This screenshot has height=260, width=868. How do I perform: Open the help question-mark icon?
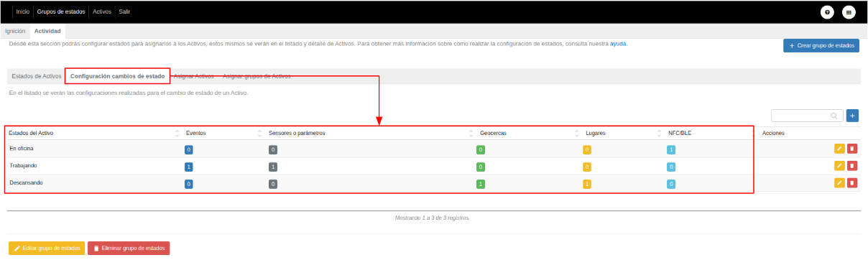tap(828, 12)
